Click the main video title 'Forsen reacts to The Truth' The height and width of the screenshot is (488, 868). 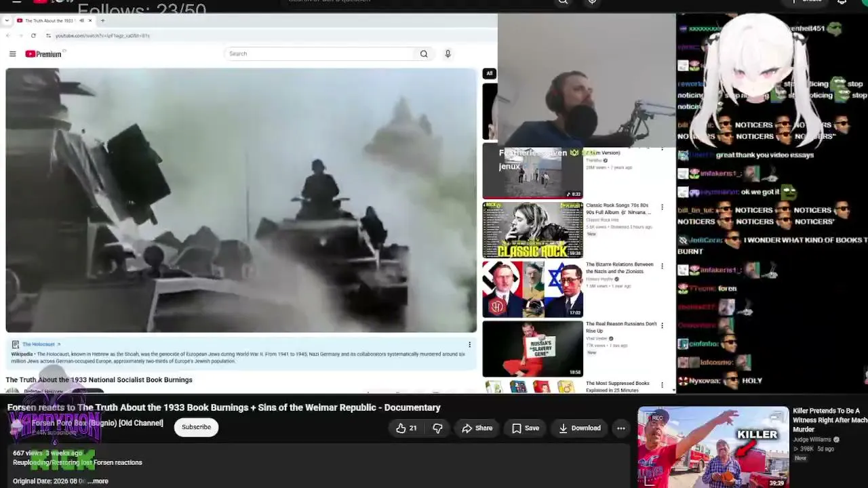pos(224,407)
